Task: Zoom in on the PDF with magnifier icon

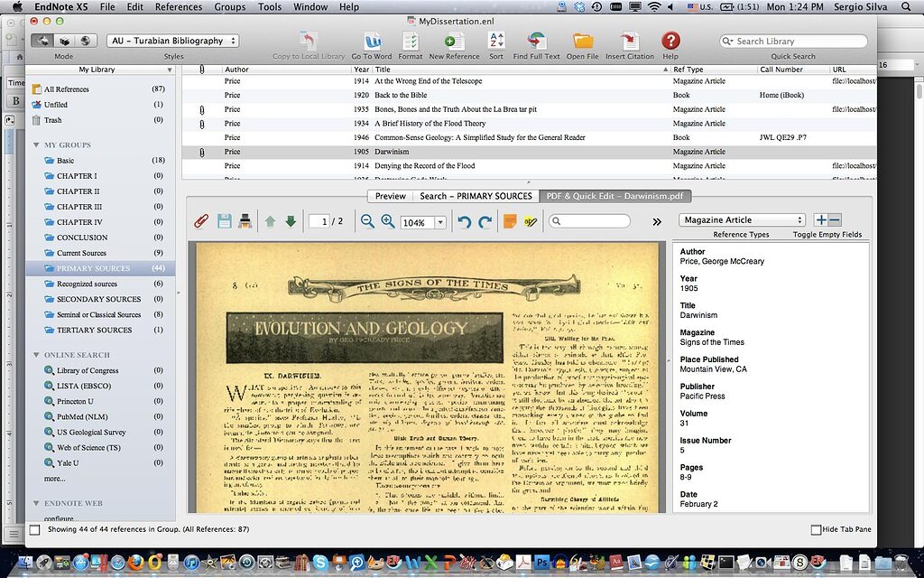Action: coord(385,220)
